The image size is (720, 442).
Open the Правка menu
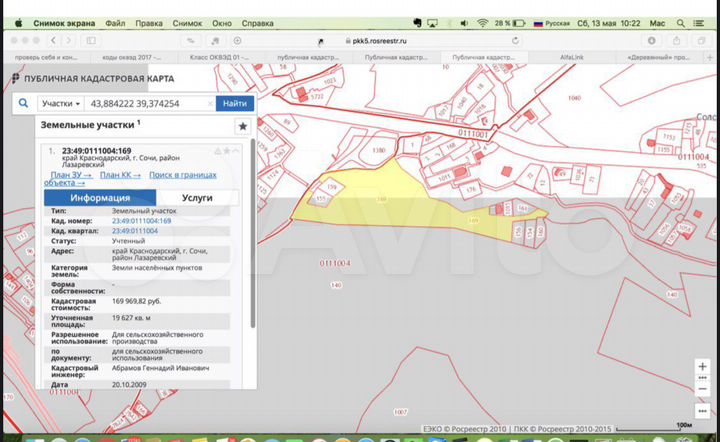point(149,22)
